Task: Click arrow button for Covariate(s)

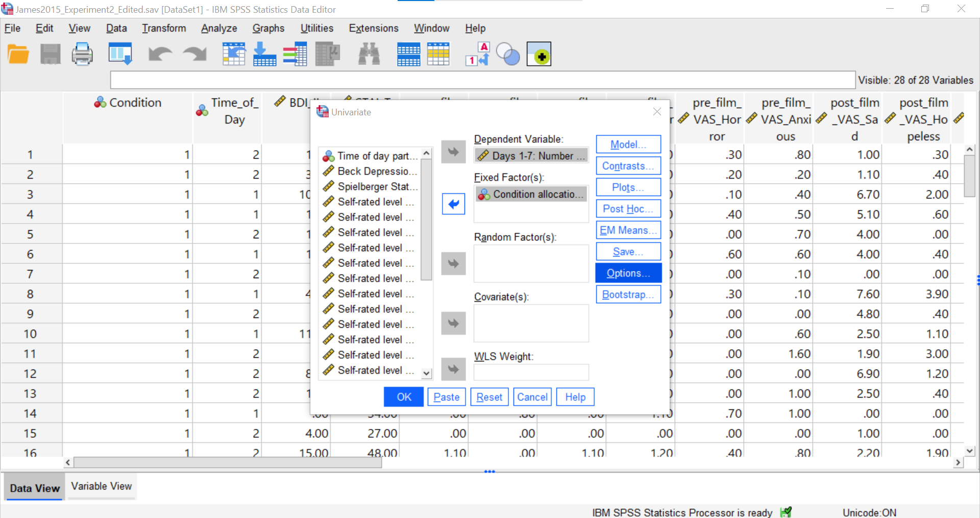Action: (x=453, y=323)
